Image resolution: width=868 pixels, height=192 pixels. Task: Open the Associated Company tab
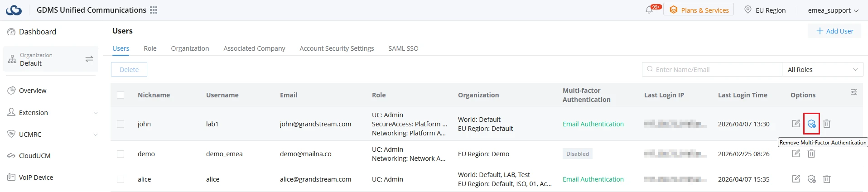pyautogui.click(x=254, y=48)
